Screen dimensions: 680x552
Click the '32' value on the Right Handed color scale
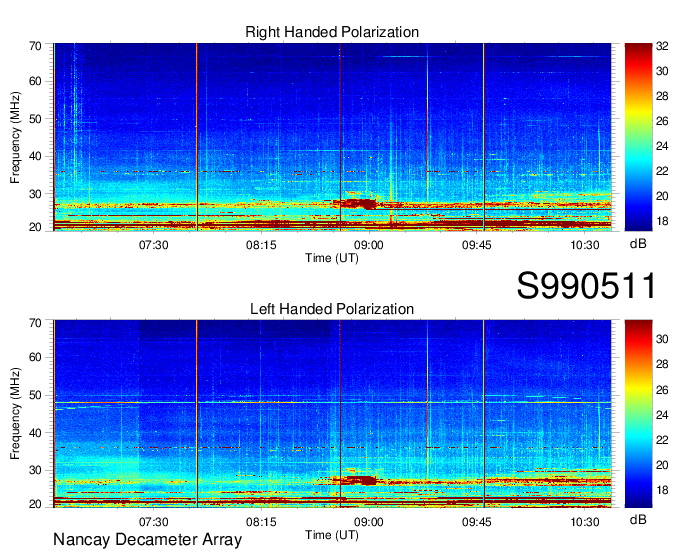[x=662, y=46]
